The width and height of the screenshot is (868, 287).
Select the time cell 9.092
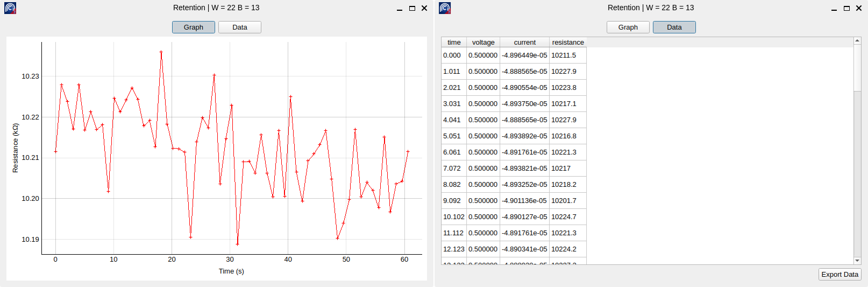(x=454, y=201)
